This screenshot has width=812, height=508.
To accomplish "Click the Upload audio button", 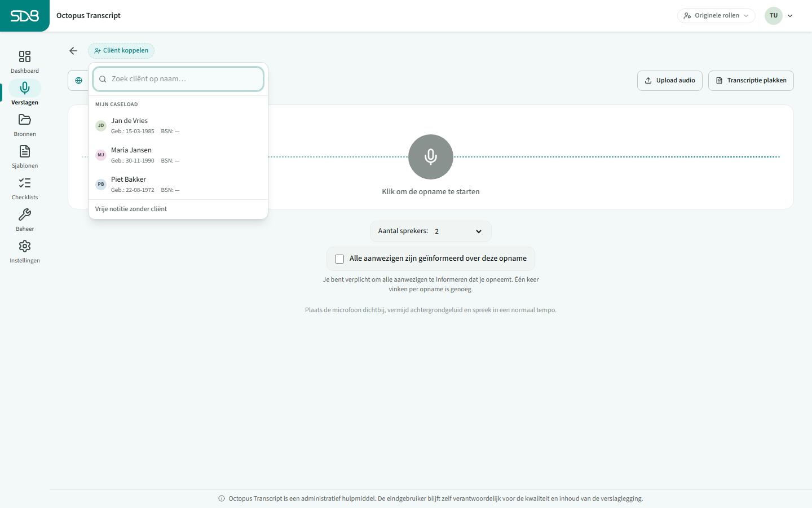I will pos(670,81).
